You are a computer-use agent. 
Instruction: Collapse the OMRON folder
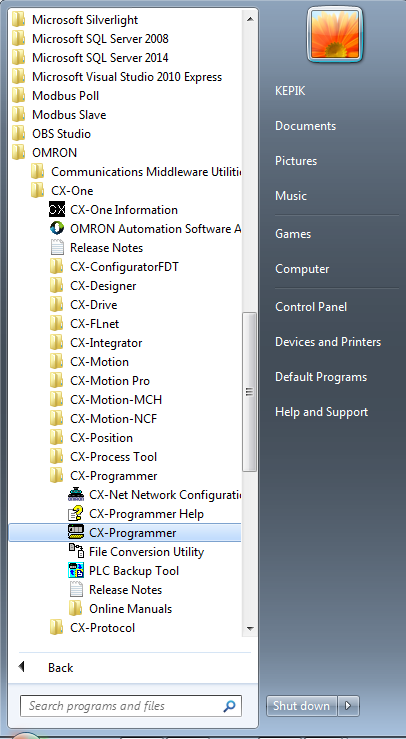(x=45, y=152)
